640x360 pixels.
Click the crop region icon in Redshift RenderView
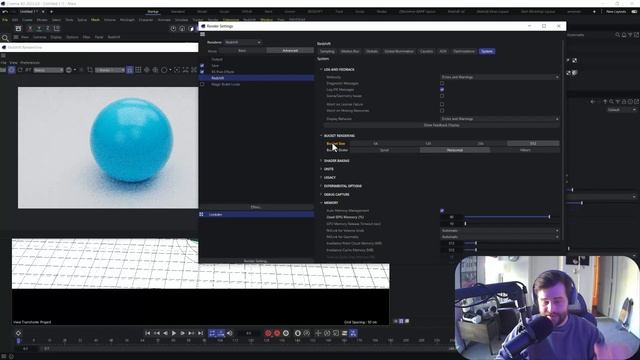[x=90, y=70]
